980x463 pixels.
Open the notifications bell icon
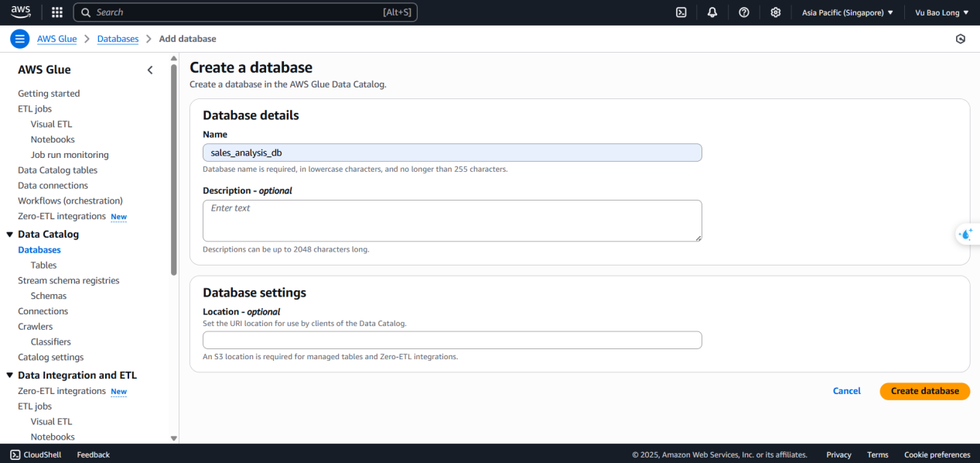(x=712, y=12)
